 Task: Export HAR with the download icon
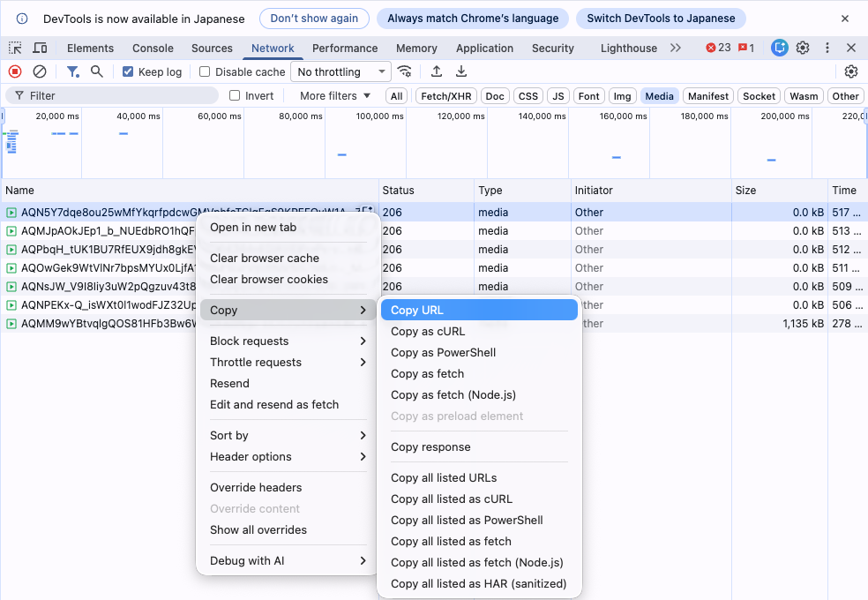coord(461,71)
